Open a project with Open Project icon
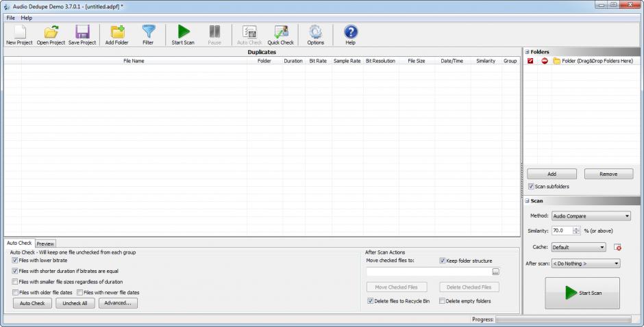Image resolution: width=644 pixels, height=327 pixels. tap(51, 32)
